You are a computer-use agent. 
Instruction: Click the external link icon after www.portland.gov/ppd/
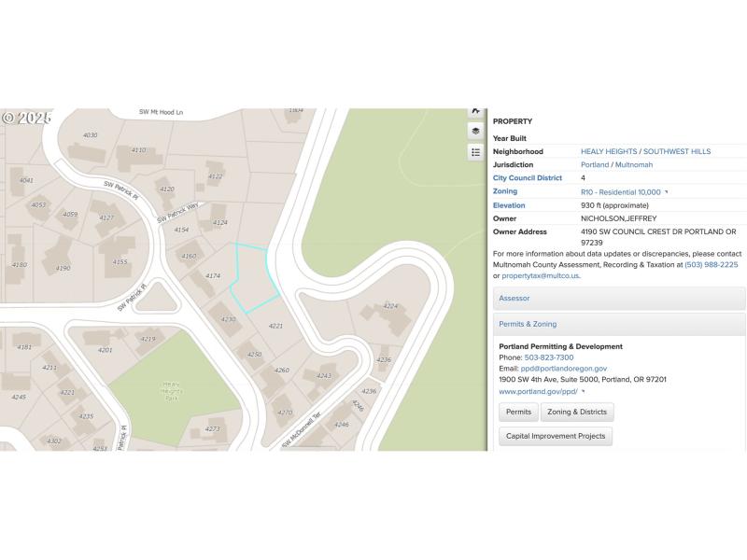point(584,392)
